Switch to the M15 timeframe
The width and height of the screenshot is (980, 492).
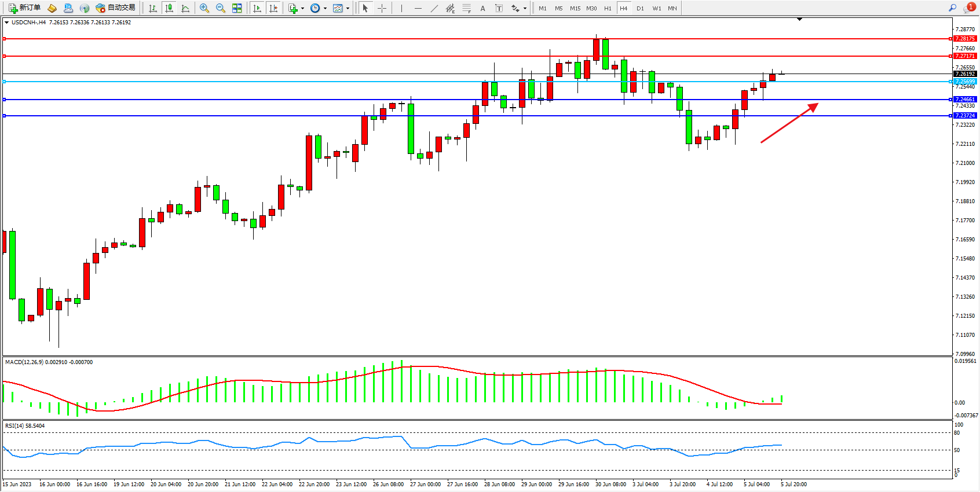pos(575,8)
